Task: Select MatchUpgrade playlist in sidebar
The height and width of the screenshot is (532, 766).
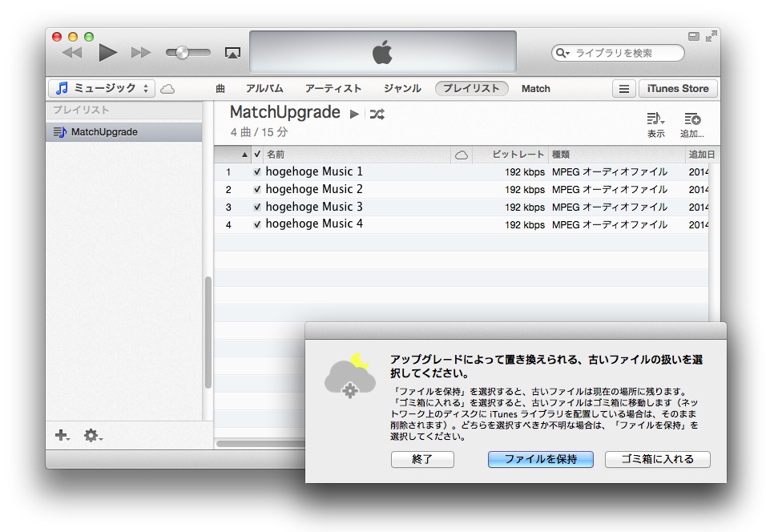Action: coord(124,132)
